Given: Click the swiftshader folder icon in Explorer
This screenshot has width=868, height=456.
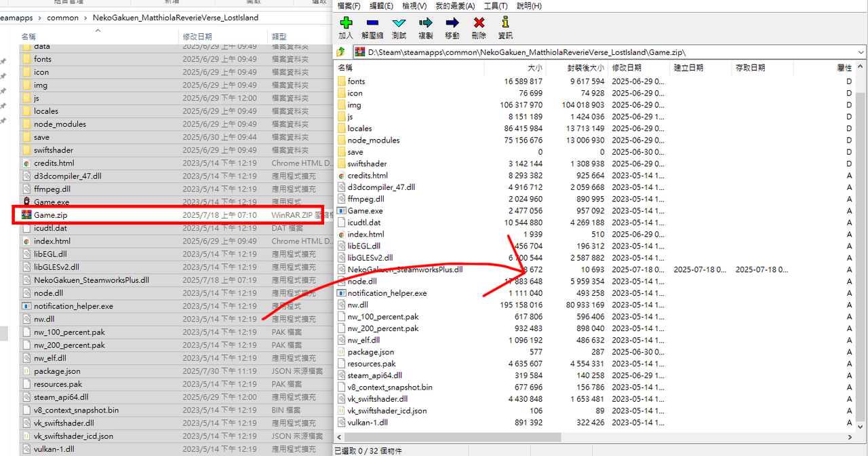Looking at the screenshot, I should (x=26, y=150).
